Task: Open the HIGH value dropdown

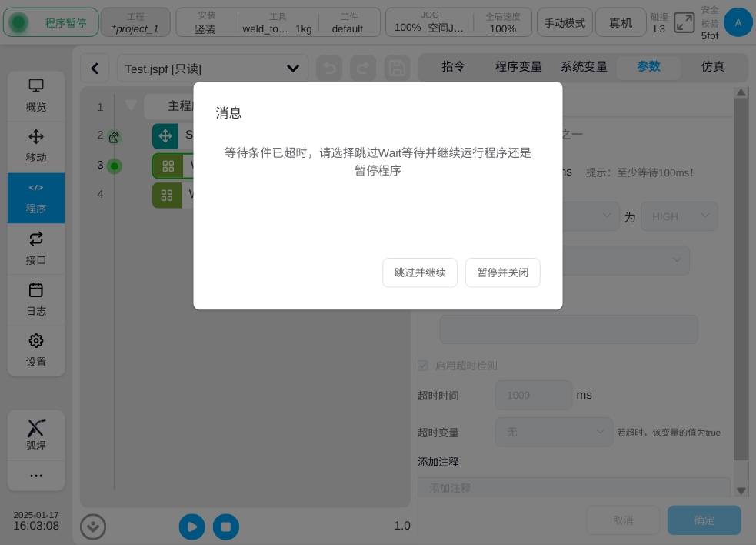Action: coord(679,216)
